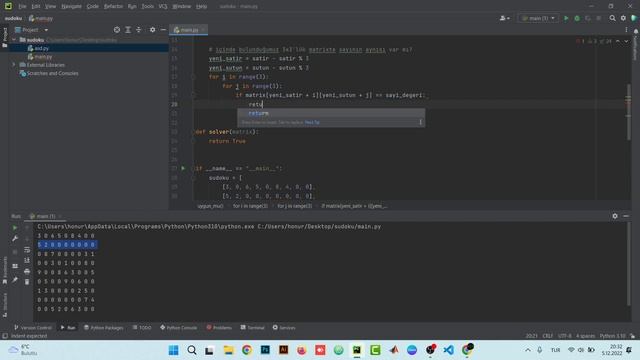Viewport: 640px width, 360px height.
Task: Open Services tool window
Action: tap(284, 327)
